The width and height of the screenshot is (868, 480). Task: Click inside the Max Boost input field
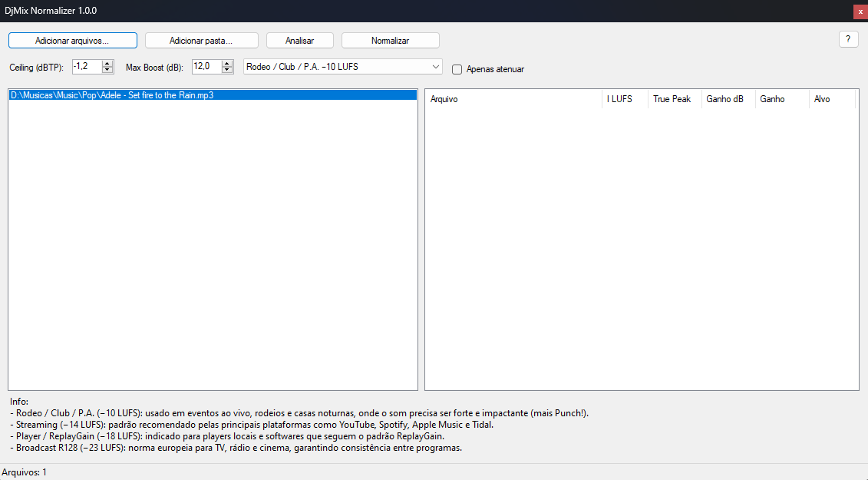point(206,67)
